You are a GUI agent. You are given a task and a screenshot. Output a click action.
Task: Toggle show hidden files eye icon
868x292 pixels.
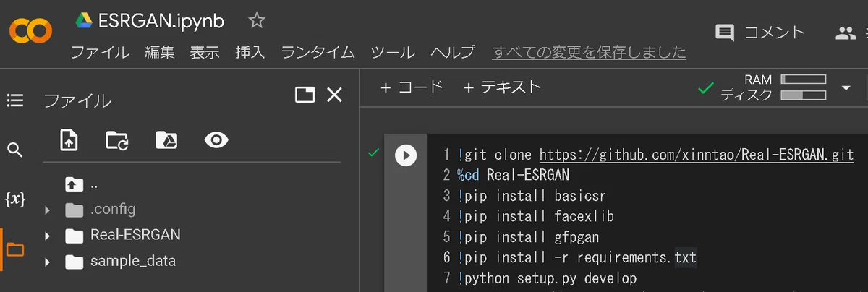[x=216, y=139]
